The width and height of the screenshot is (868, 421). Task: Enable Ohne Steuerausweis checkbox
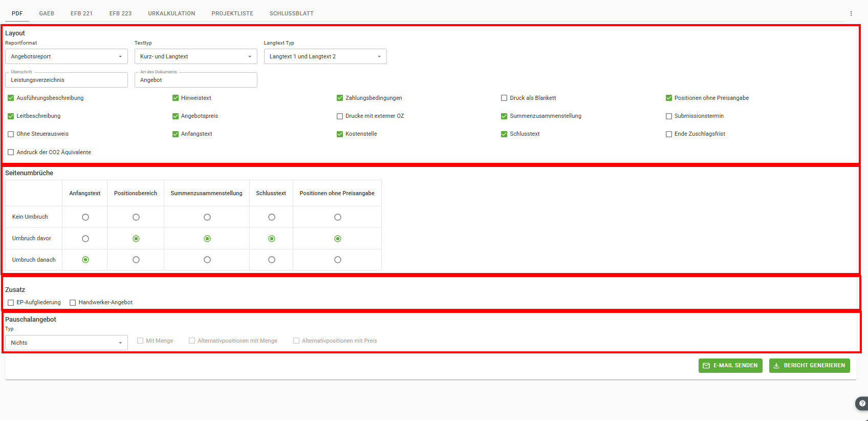coord(11,134)
